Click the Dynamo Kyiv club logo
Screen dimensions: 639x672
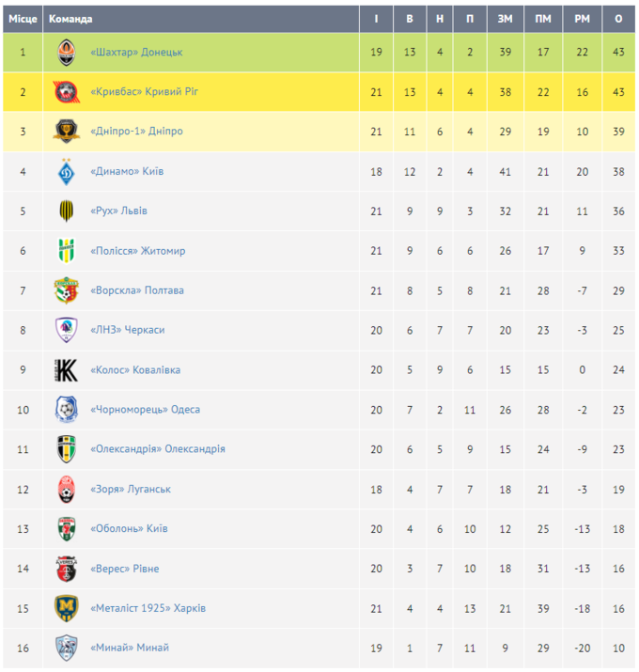click(66, 172)
